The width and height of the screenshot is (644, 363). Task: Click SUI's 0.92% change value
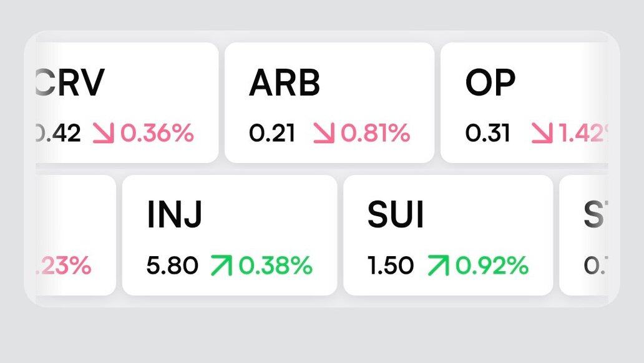coord(492,266)
